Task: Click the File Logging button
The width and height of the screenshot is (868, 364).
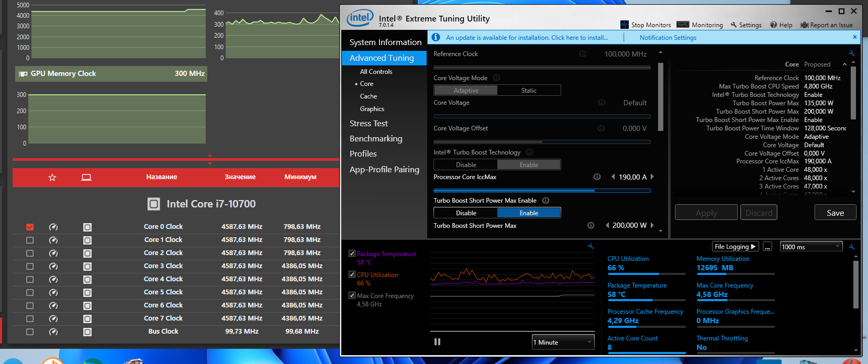Action: (x=736, y=247)
